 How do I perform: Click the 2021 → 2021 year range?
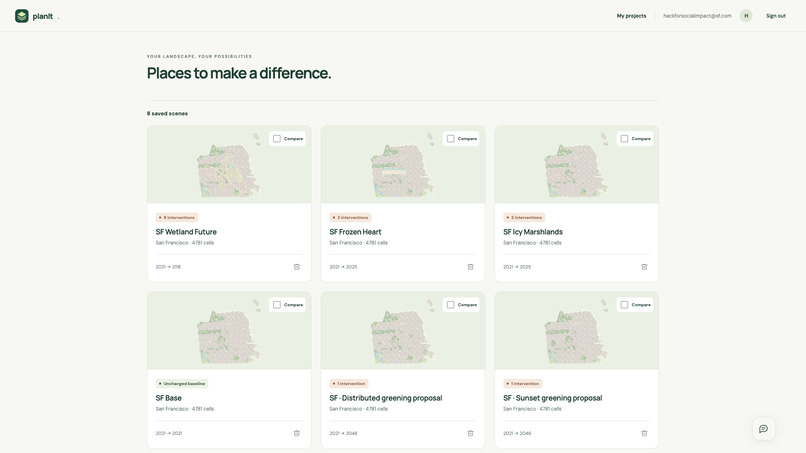click(169, 433)
